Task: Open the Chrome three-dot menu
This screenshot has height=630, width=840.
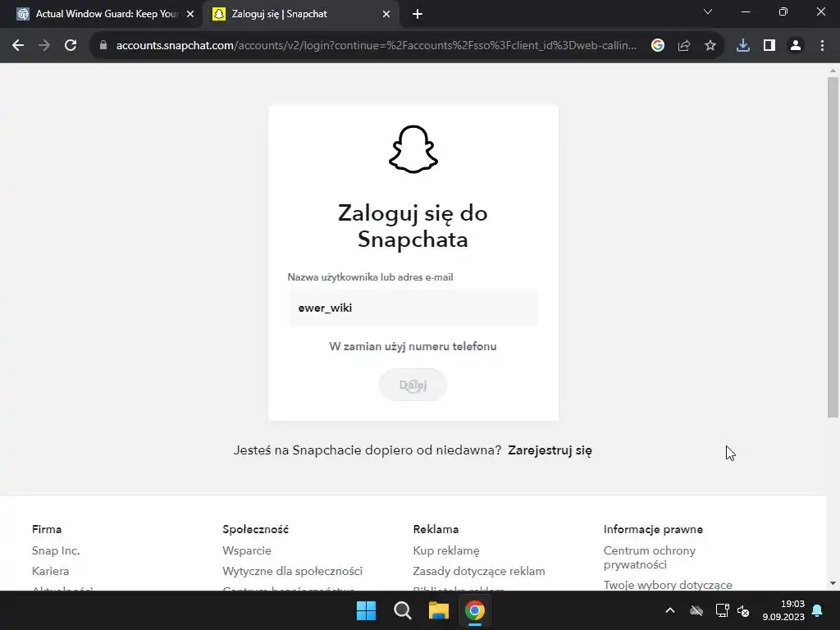Action: [822, 46]
